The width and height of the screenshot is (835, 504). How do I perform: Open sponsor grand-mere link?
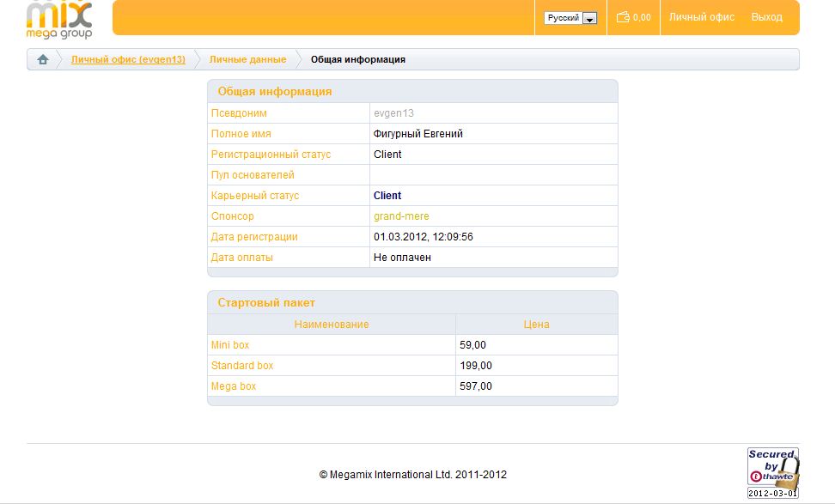point(401,216)
